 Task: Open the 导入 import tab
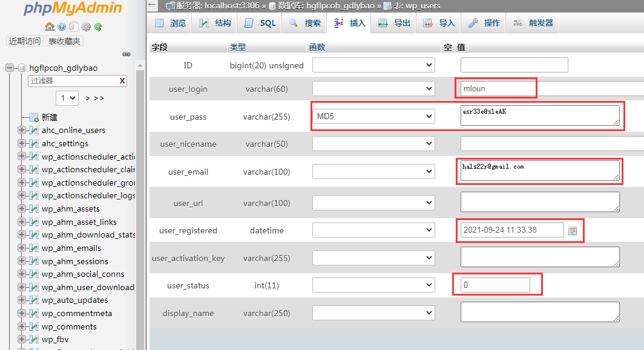tap(439, 24)
